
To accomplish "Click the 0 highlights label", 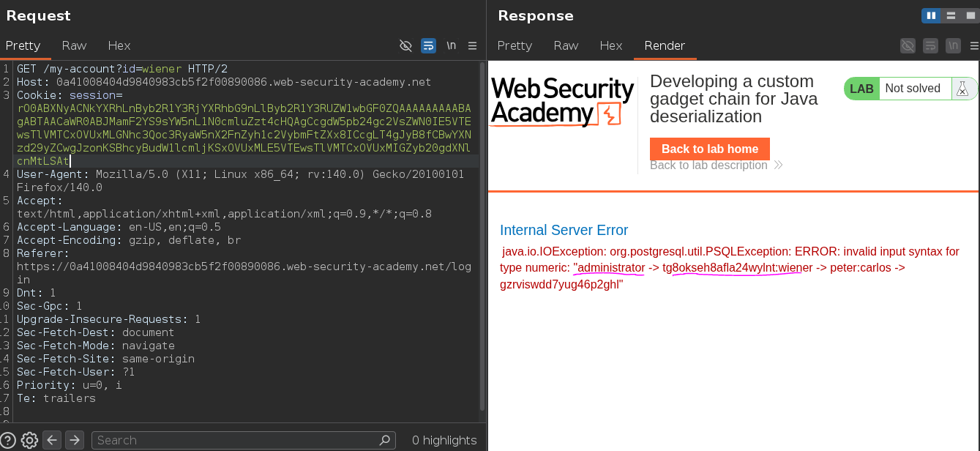I will (444, 440).
